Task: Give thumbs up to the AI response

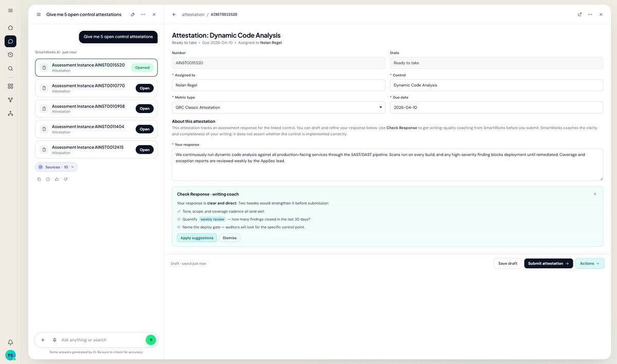Action: [x=57, y=179]
